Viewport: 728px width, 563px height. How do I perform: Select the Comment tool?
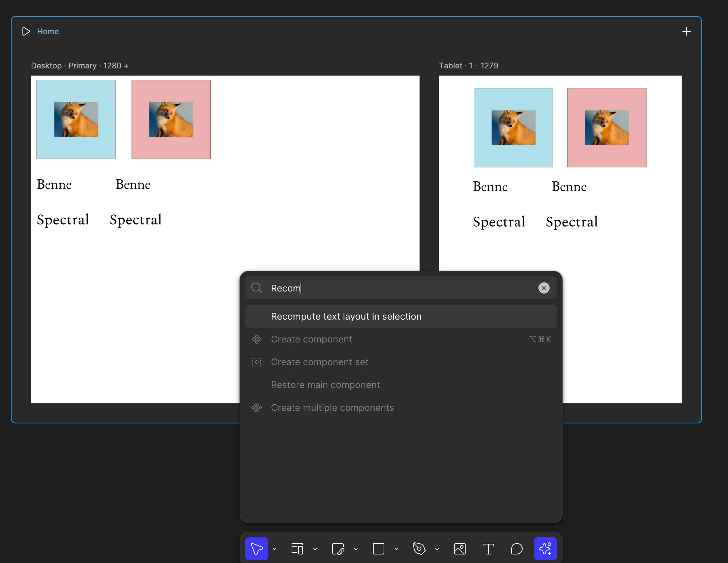point(517,549)
